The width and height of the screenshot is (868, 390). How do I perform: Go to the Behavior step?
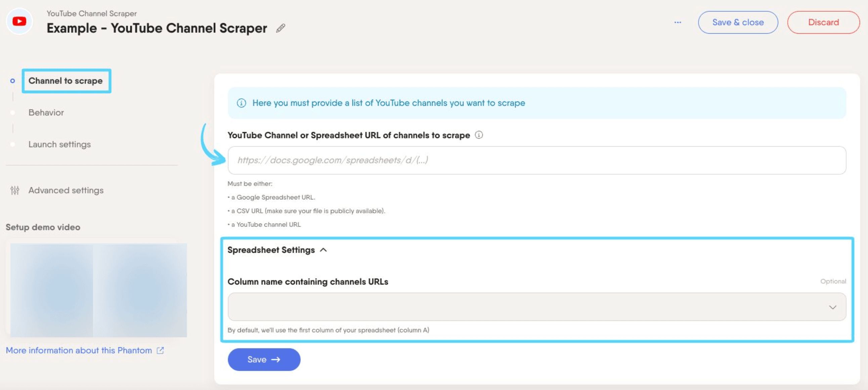(x=46, y=112)
